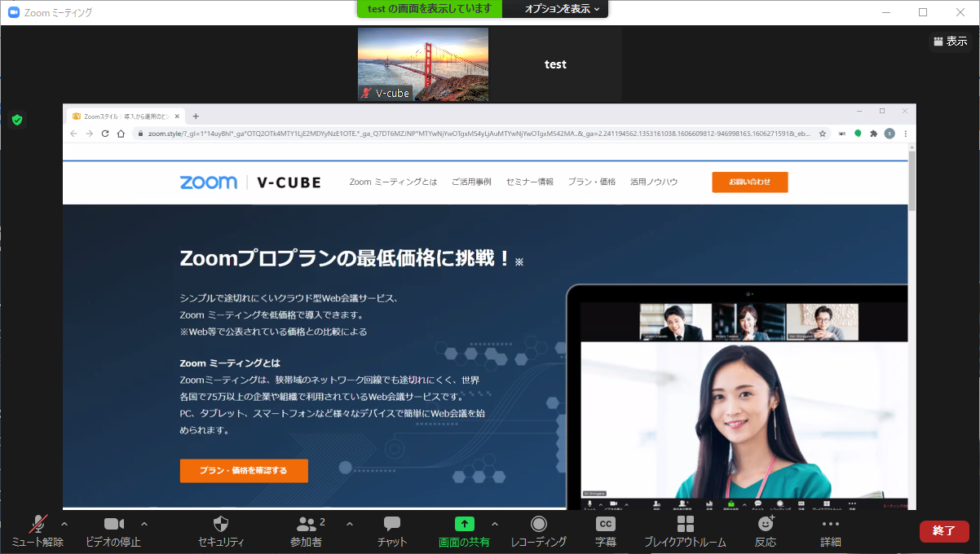This screenshot has width=980, height=554.
Task: Click the zoom.style address bar
Action: click(481, 134)
